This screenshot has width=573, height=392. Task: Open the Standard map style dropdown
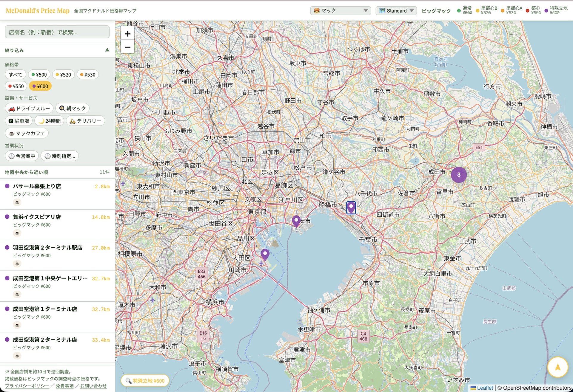pos(396,11)
